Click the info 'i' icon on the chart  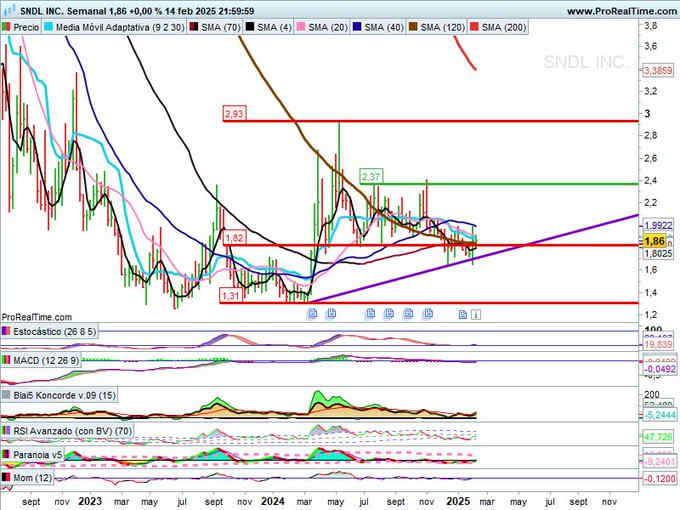pyautogui.click(x=476, y=314)
